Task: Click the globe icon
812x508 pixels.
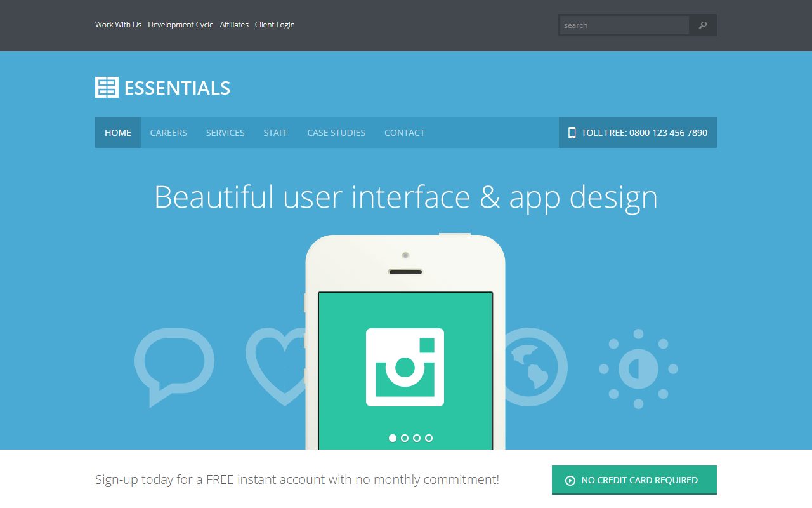Action: point(537,367)
